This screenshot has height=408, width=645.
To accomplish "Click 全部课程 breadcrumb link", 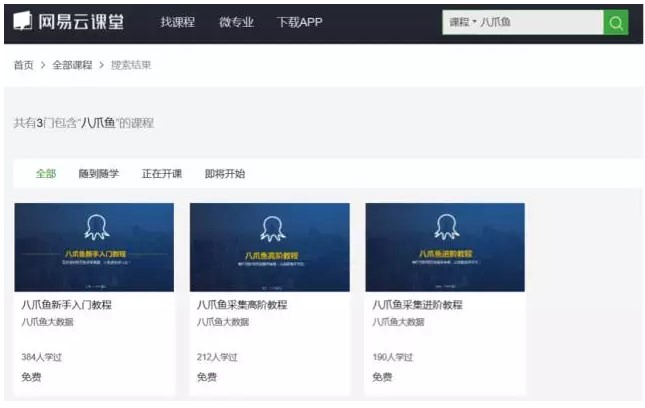I will click(x=72, y=65).
